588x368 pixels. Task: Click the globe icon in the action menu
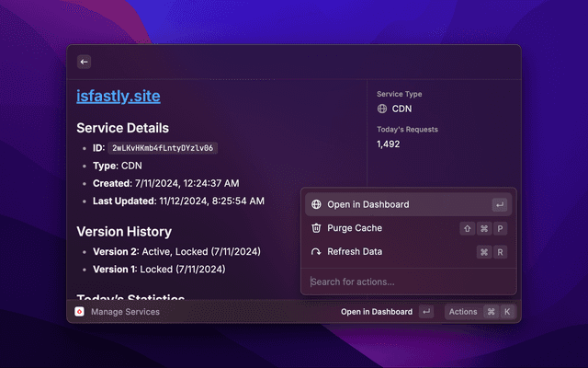coord(317,204)
